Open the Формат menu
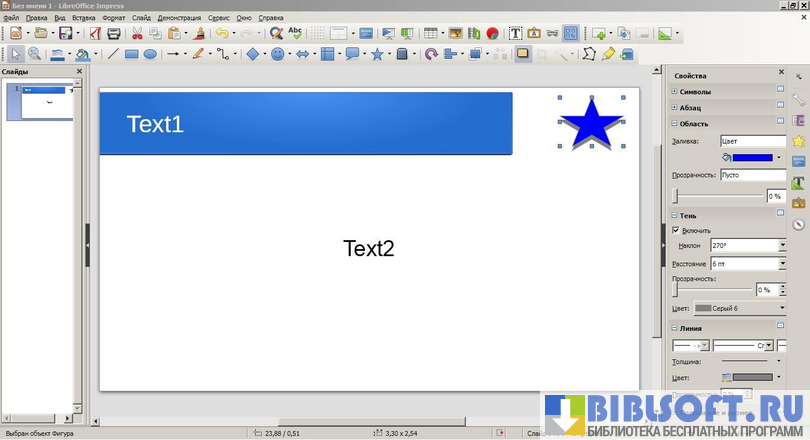Image resolution: width=810 pixels, height=440 pixels. (114, 18)
